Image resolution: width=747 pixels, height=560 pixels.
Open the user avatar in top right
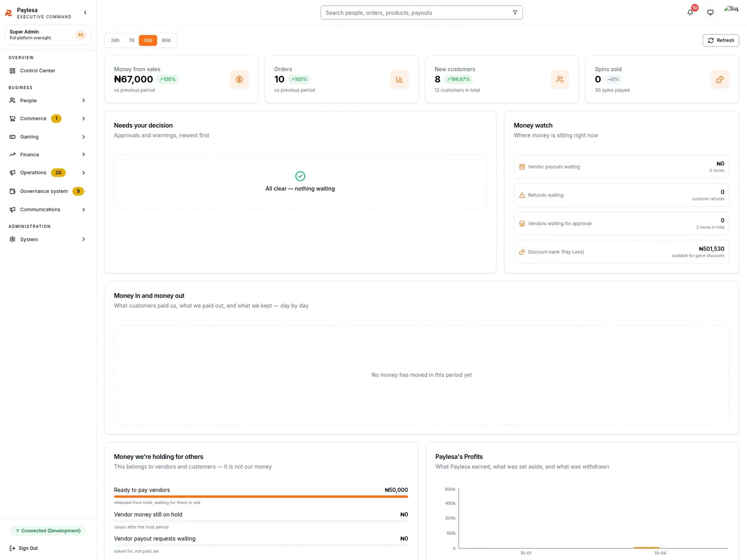[731, 9]
